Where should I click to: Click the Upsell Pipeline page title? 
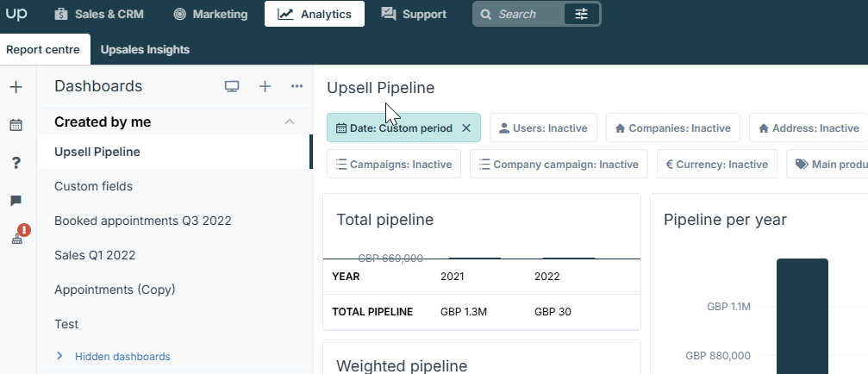click(x=381, y=87)
